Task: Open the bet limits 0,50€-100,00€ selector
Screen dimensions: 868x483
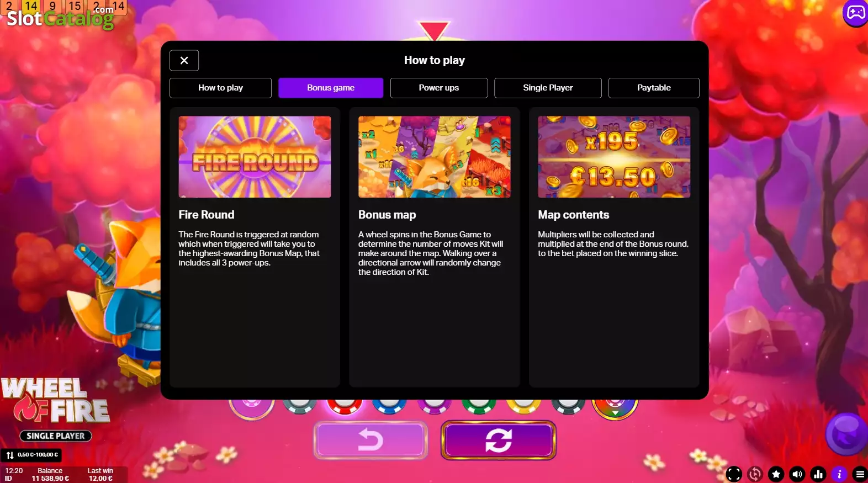Action: 31,455
